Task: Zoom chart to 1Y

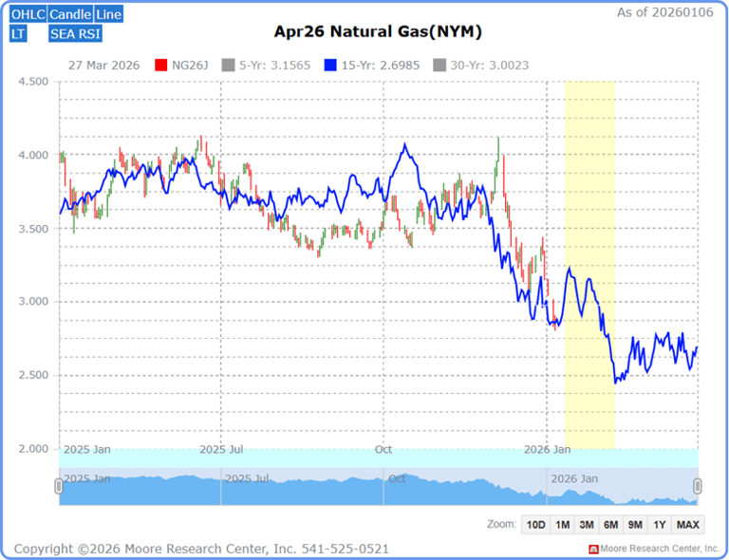Action: coord(660,525)
